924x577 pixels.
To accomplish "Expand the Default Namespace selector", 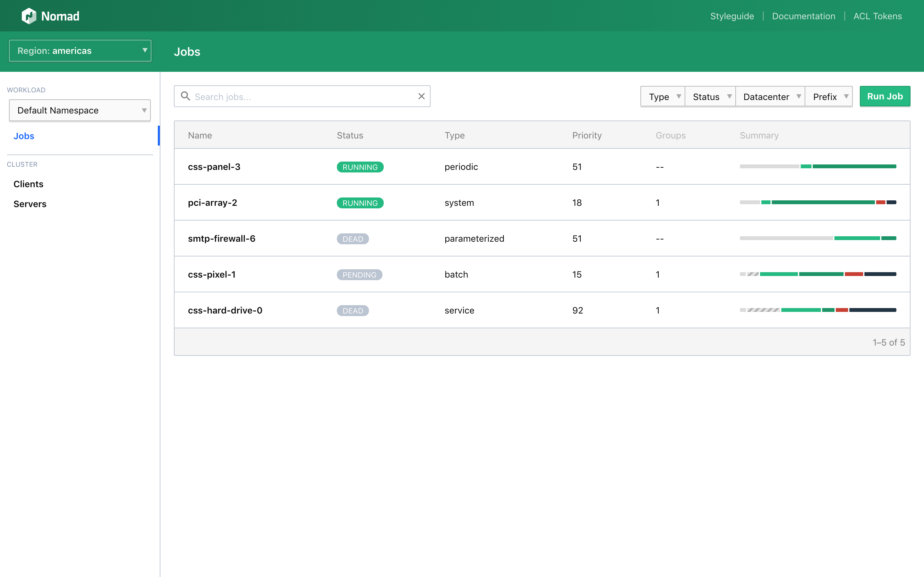I will pyautogui.click(x=80, y=111).
